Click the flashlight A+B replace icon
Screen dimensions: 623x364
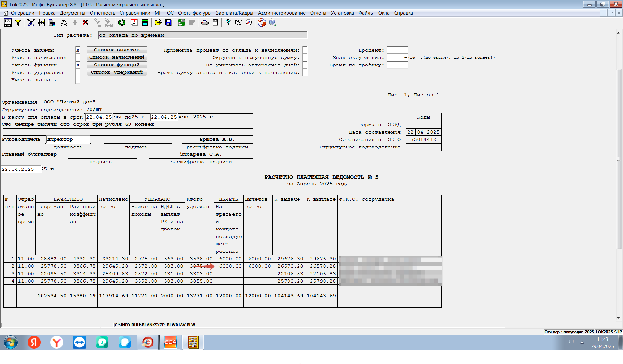pyautogui.click(x=108, y=22)
